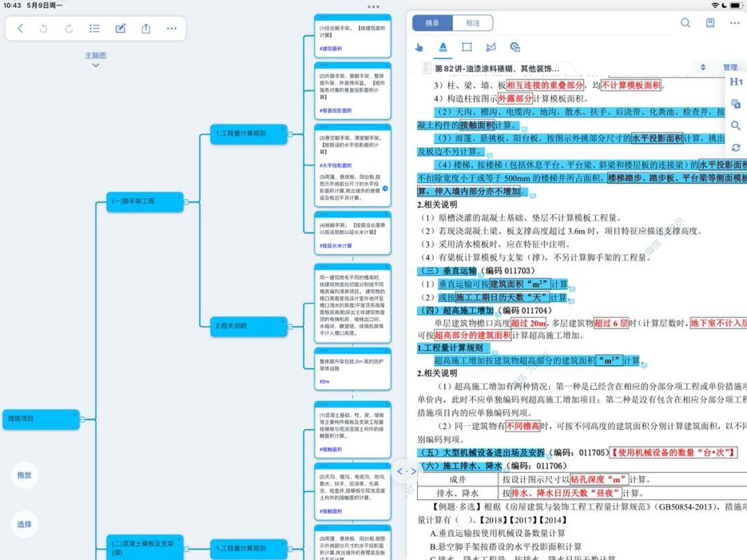Screen dimensions: 747x560
Task: Select the hand pointer tool in the reader toolbar
Action: (x=418, y=47)
